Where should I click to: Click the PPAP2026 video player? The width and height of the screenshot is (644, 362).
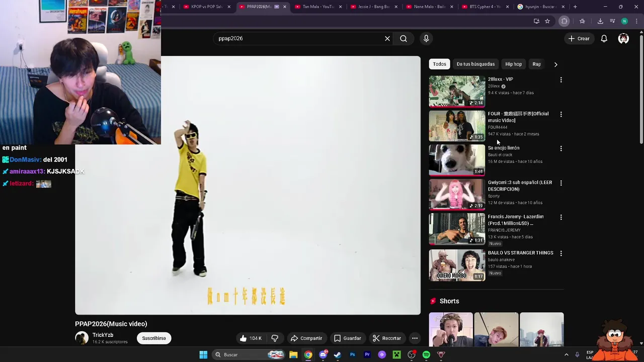[x=248, y=186]
